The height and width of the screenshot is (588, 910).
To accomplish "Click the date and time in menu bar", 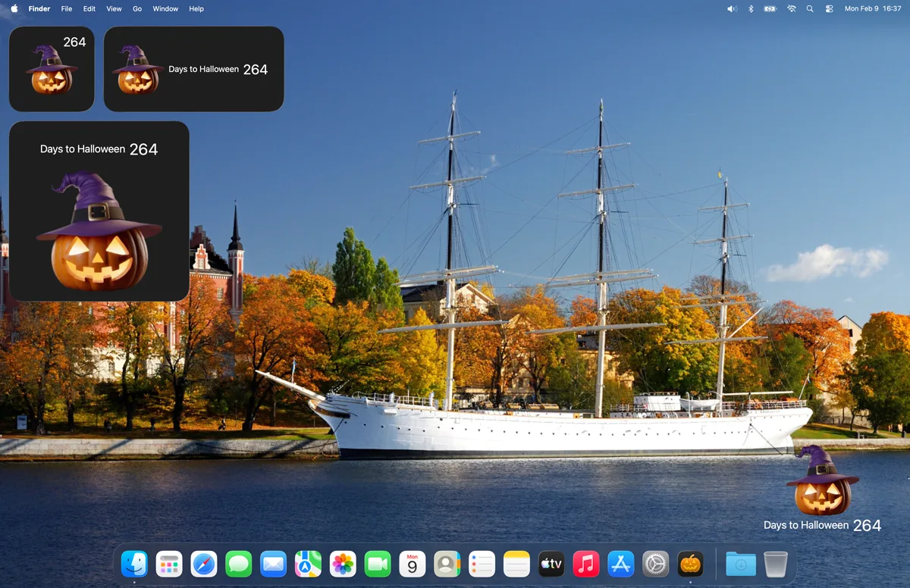I will click(x=872, y=9).
